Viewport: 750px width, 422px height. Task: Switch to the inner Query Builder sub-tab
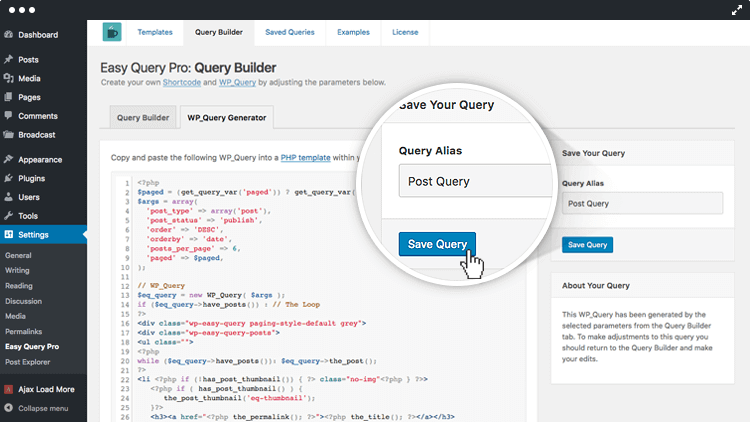[x=143, y=117]
